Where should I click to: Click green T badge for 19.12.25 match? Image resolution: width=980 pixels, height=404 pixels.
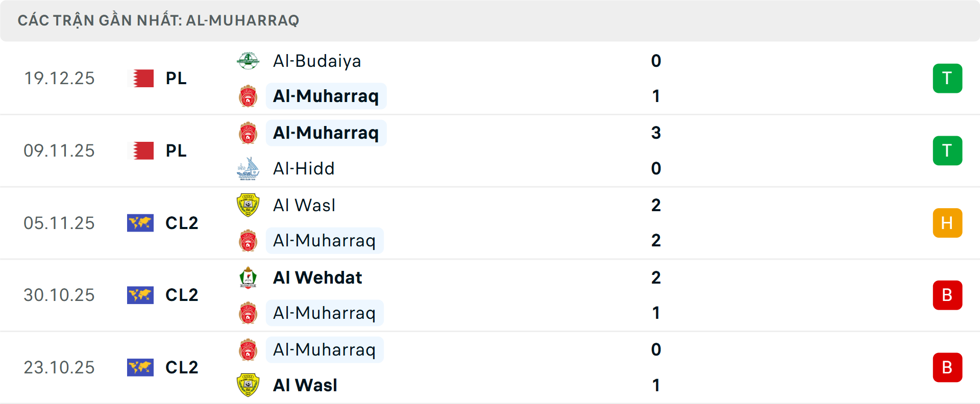click(947, 79)
